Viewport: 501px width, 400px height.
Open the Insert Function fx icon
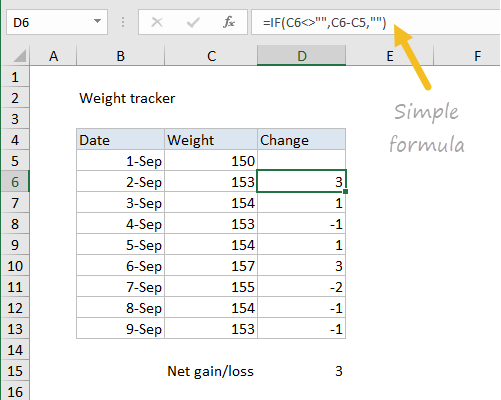point(229,22)
